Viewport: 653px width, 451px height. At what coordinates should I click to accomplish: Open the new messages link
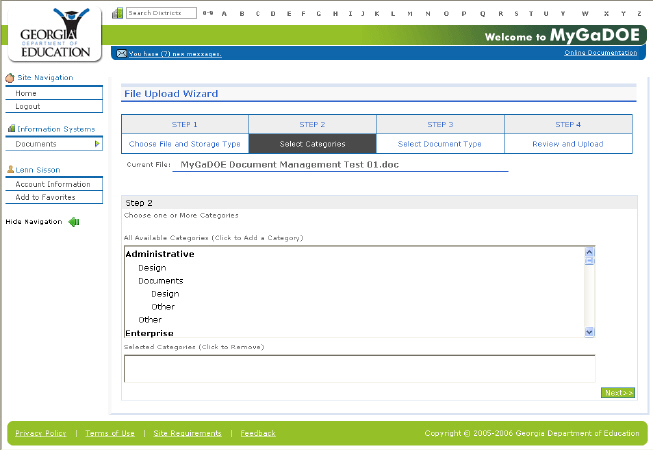point(175,54)
